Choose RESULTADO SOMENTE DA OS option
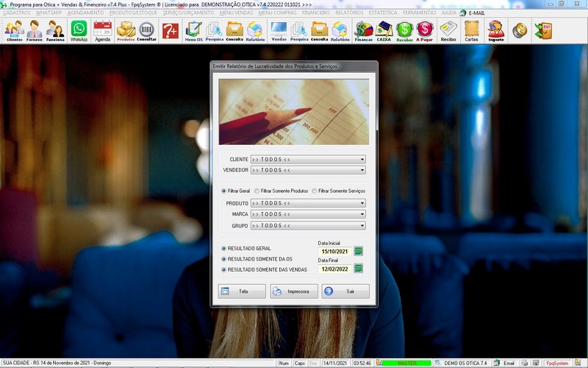The height and width of the screenshot is (368, 588). (x=224, y=259)
